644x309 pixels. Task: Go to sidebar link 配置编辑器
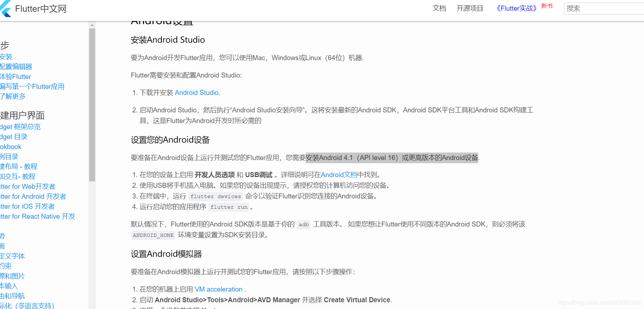tap(16, 66)
